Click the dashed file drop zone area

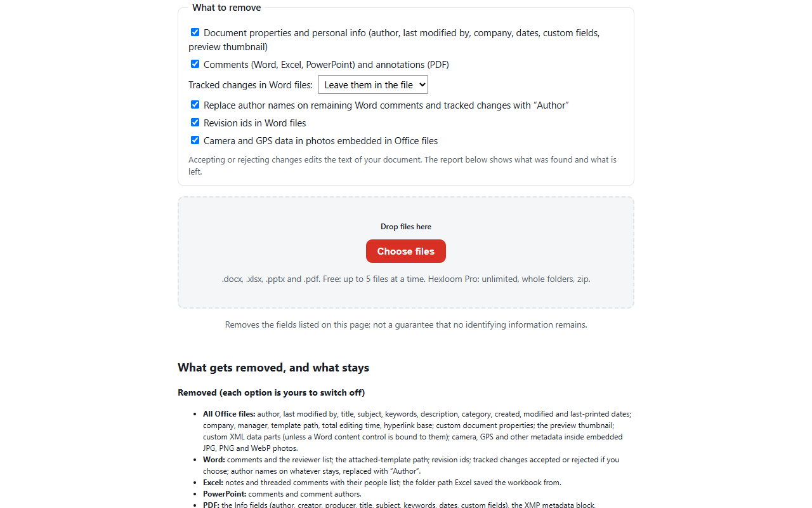[x=406, y=252]
